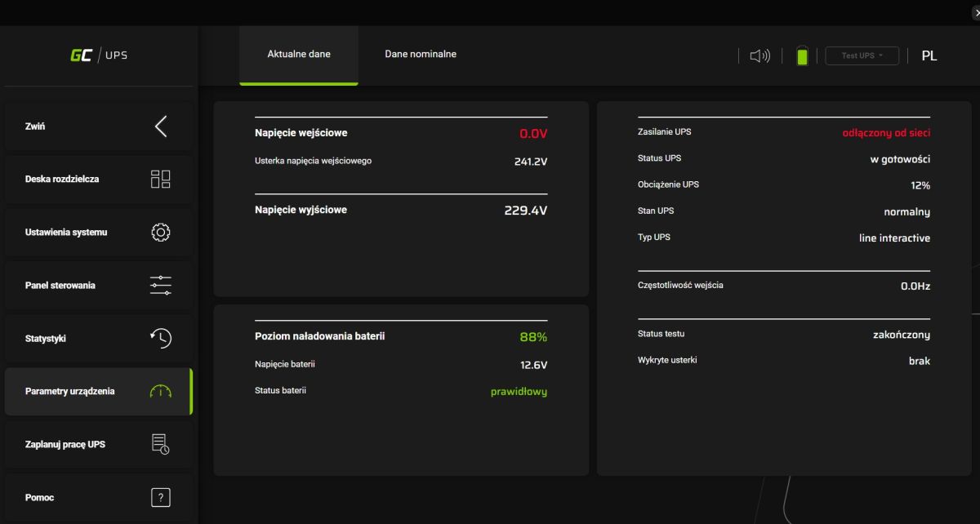Click the Panel sterowania sliders icon

161,286
